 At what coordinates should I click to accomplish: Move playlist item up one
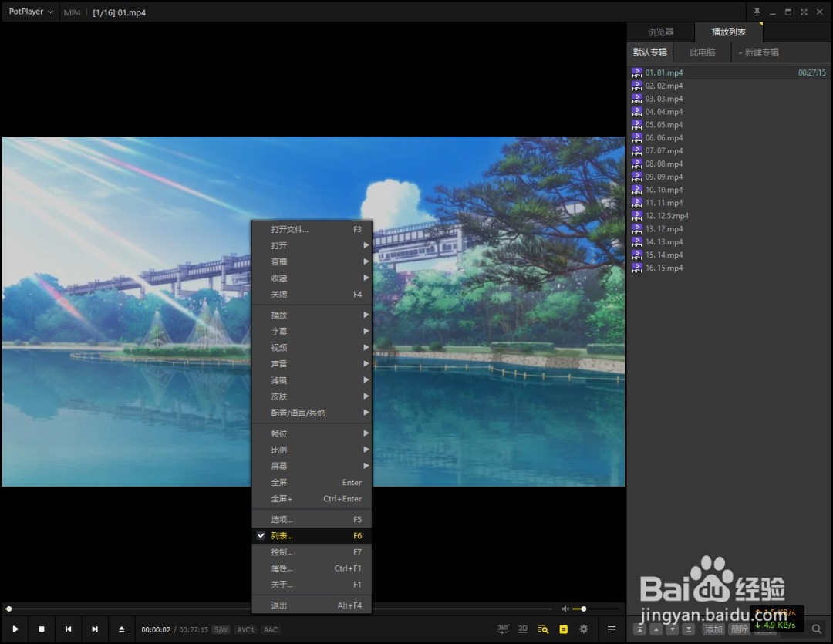pyautogui.click(x=656, y=629)
